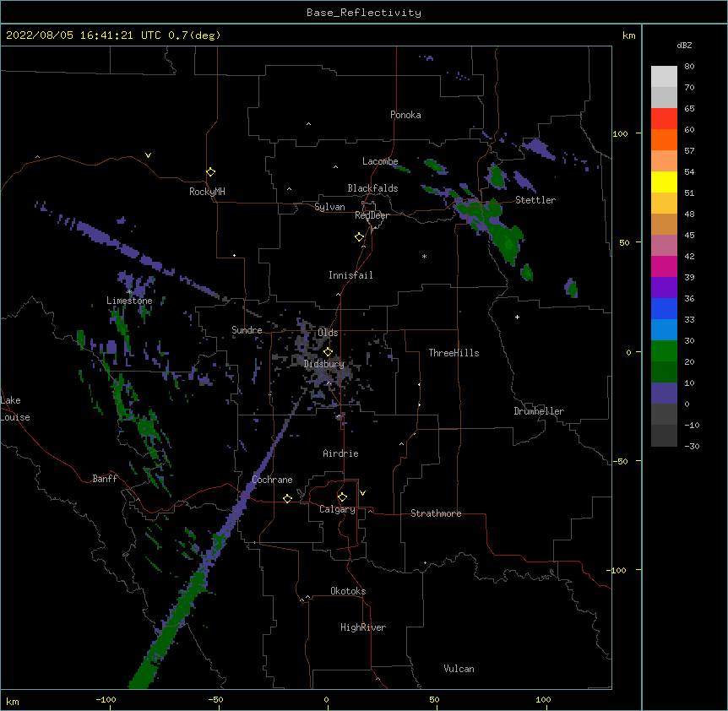Screen dimensions: 728x711
Task: Click the white asterisk marker above Limestone
Action: [129, 292]
